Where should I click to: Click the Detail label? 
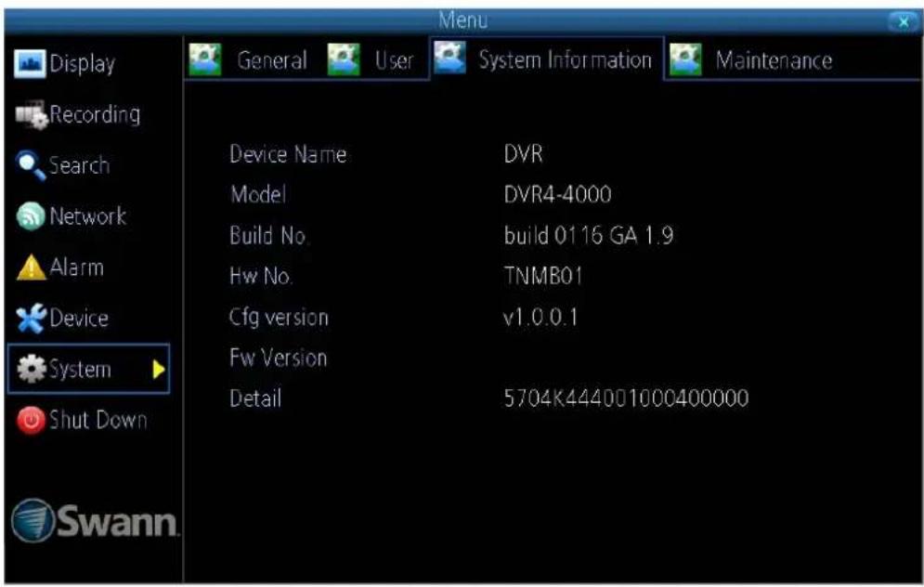[255, 398]
